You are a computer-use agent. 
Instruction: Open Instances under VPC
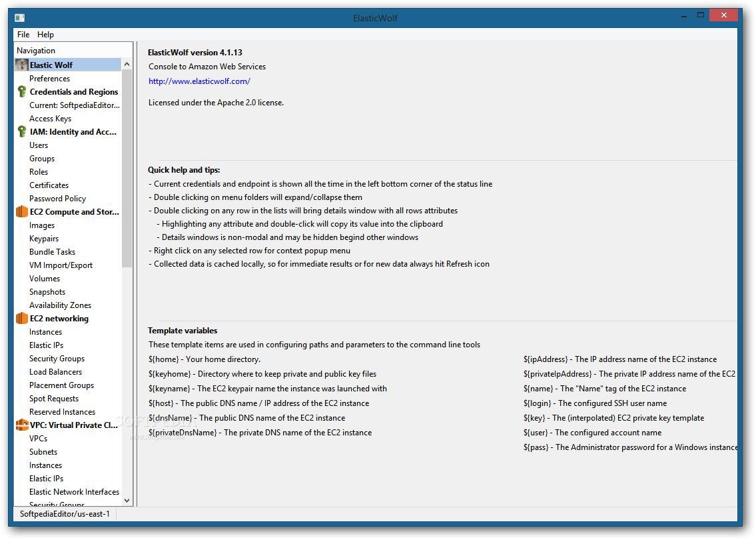coord(45,465)
